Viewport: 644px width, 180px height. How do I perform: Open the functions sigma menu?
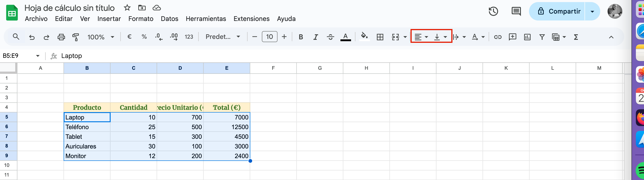[576, 37]
